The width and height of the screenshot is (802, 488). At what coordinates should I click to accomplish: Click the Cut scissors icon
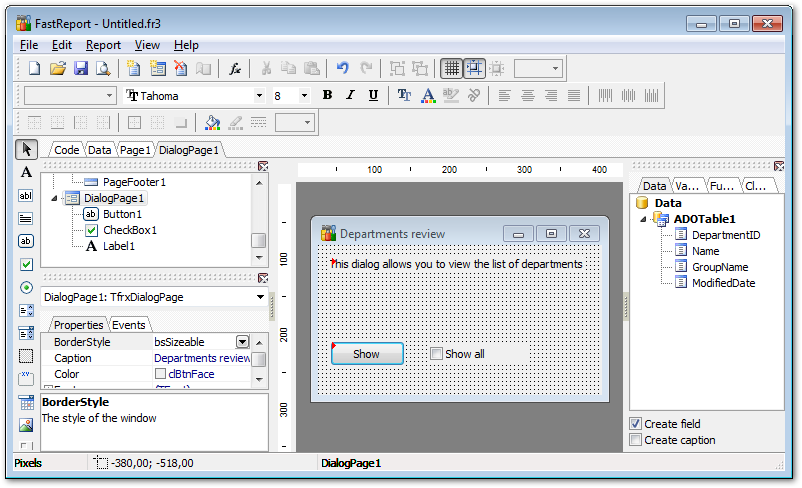point(266,68)
